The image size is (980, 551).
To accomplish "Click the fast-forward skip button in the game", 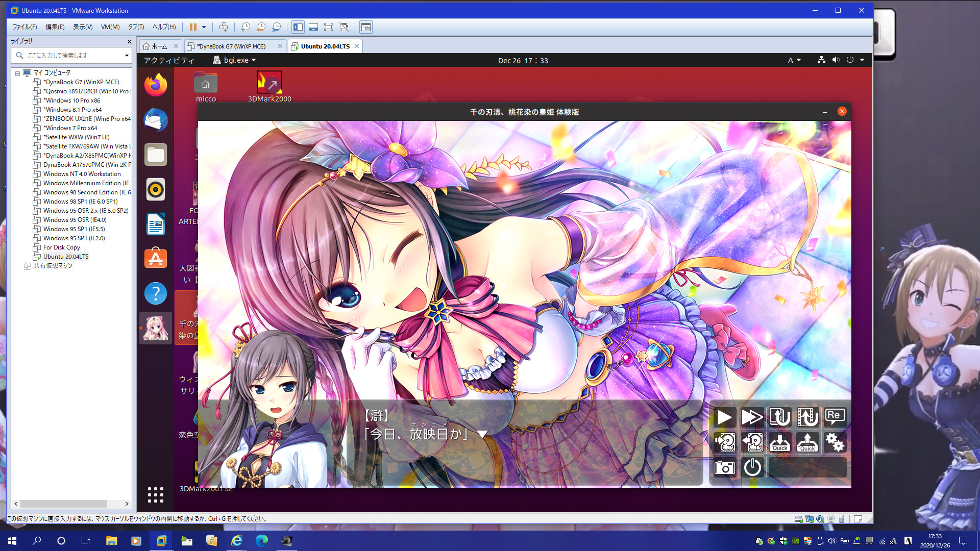I will pyautogui.click(x=752, y=417).
